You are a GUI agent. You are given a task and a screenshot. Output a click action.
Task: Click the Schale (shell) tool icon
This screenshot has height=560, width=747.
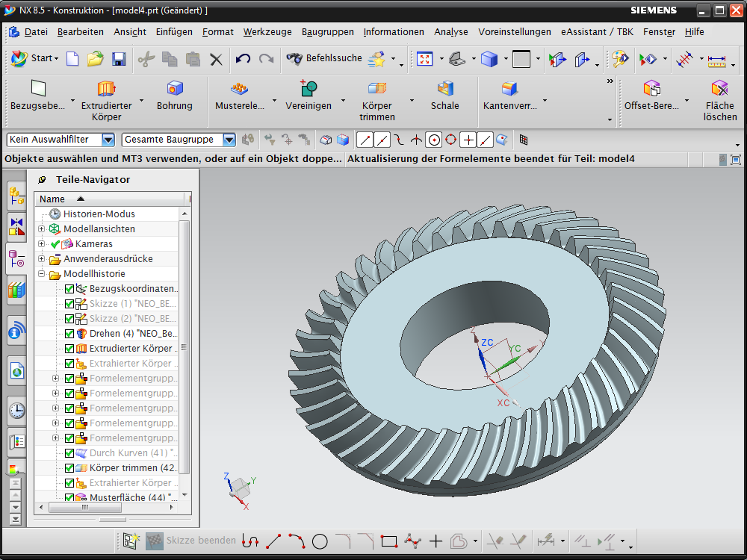click(445, 90)
